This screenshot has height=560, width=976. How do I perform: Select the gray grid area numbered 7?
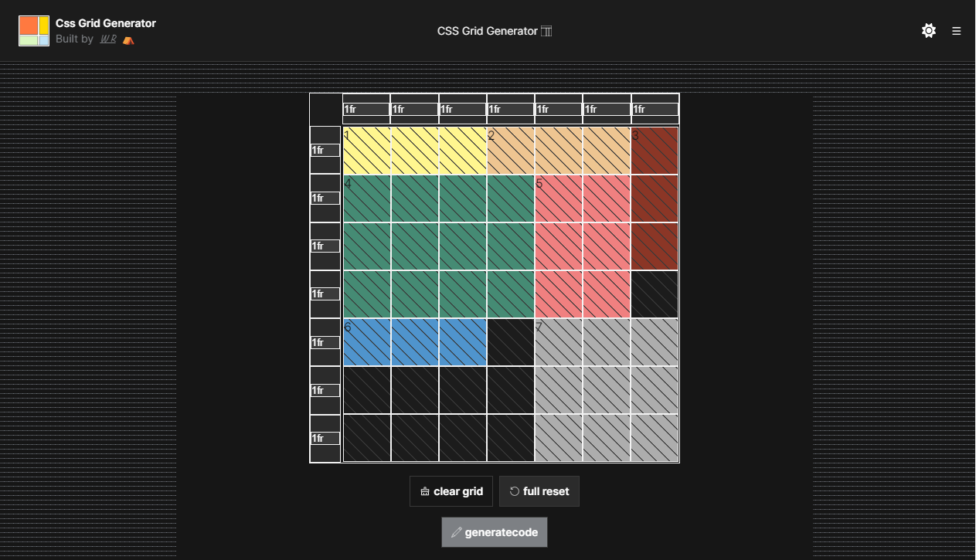(607, 390)
